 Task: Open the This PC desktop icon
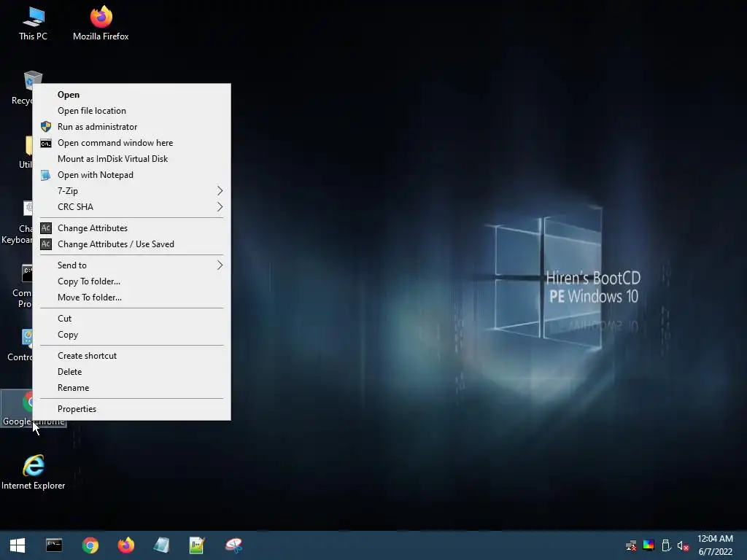(x=33, y=23)
